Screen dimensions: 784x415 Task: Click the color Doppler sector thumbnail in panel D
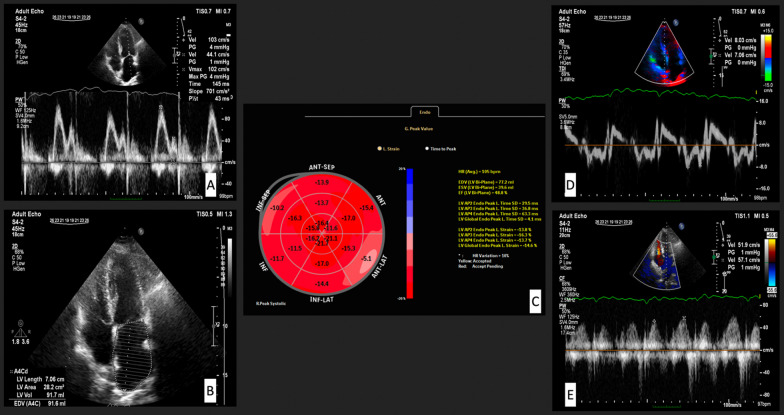coord(664,56)
